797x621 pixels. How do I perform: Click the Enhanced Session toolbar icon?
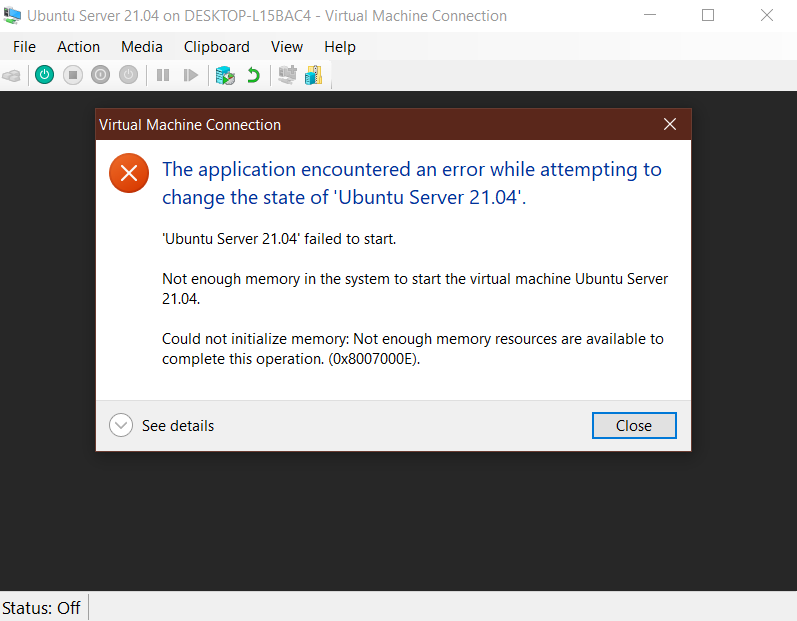[x=287, y=75]
